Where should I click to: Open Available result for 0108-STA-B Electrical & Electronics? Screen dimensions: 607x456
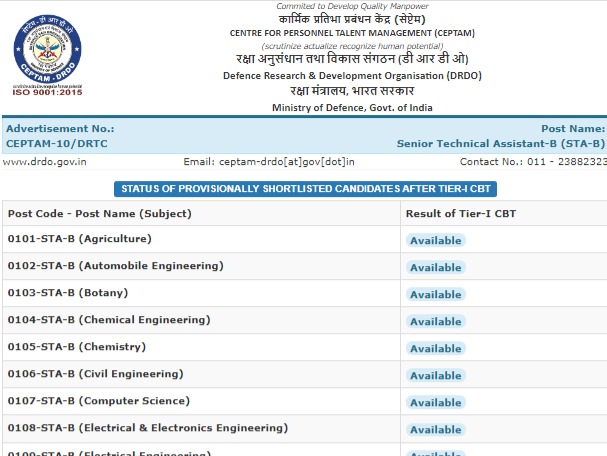point(436,430)
